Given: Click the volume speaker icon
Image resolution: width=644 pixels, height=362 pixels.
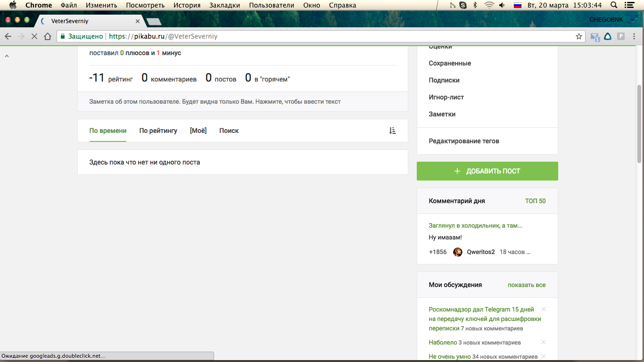Looking at the screenshot, I should (x=502, y=5).
